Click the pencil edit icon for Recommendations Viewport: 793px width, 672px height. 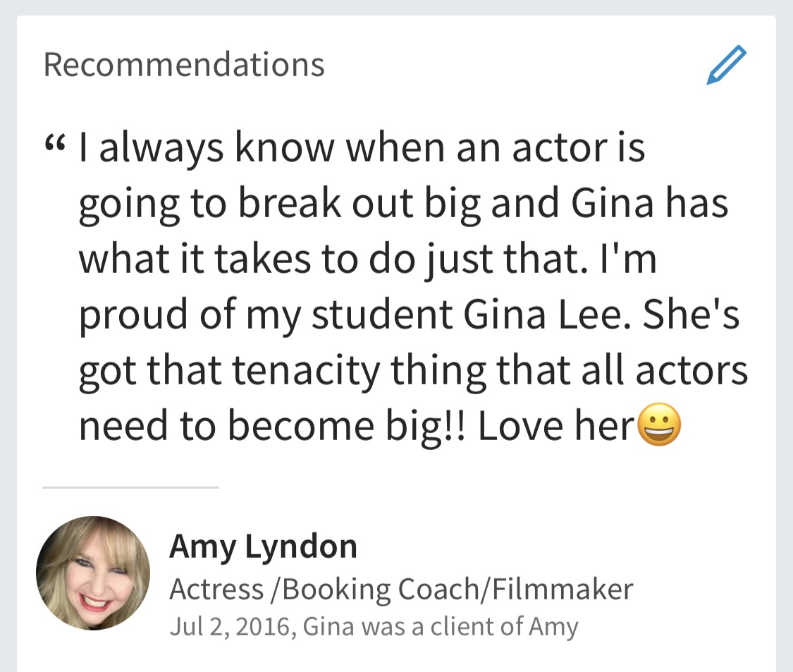[726, 66]
